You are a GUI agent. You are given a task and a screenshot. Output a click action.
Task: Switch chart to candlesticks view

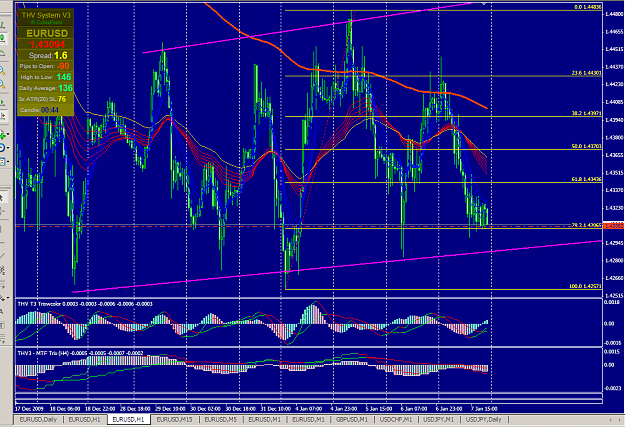(x=2, y=39)
